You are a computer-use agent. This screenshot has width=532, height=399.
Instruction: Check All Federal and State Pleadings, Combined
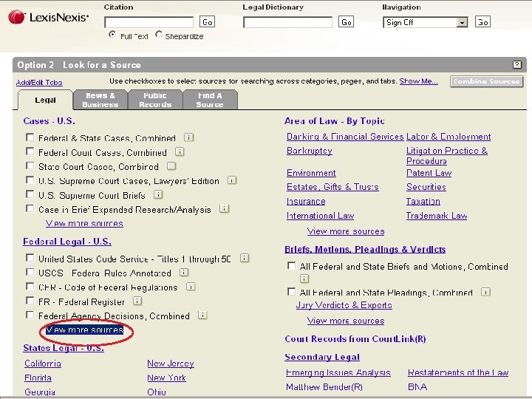(291, 292)
